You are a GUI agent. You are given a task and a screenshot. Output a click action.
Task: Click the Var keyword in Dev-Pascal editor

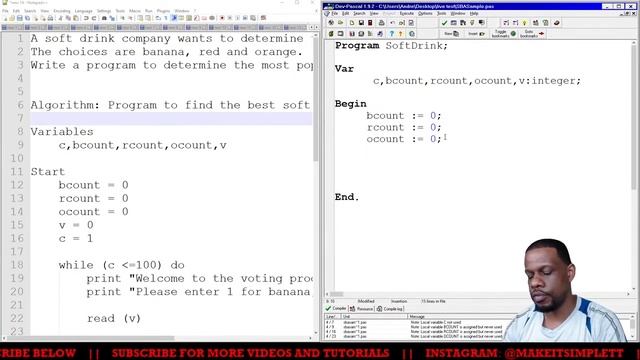(x=344, y=69)
